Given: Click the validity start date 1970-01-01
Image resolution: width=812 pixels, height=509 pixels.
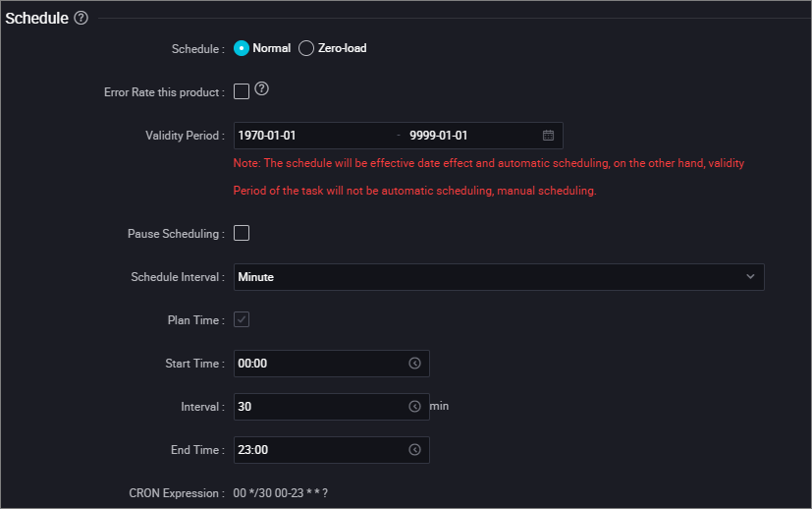Looking at the screenshot, I should coord(267,136).
